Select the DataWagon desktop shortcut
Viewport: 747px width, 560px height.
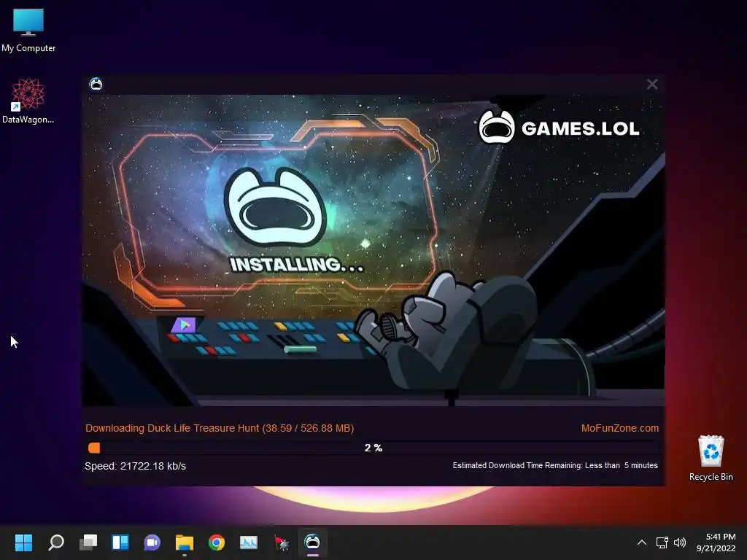[28, 101]
